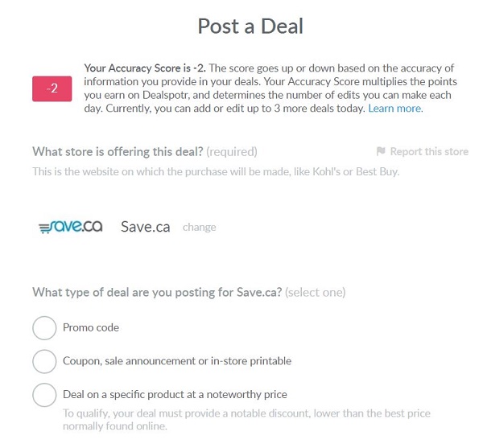This screenshot has width=483, height=448.
Task: Click the red -2 accuracy score badge
Action: coord(52,88)
